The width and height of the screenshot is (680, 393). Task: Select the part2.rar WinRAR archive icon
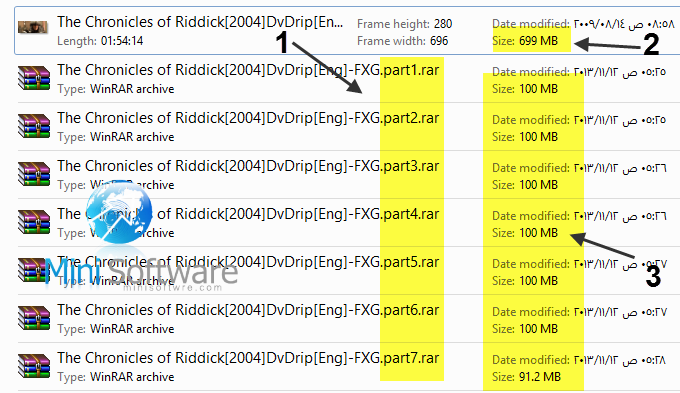click(34, 126)
